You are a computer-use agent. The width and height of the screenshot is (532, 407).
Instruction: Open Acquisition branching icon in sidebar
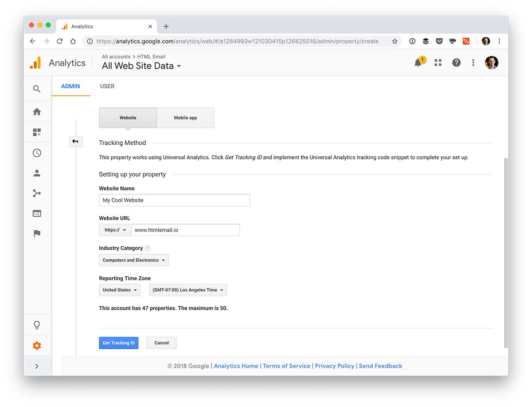tap(37, 193)
